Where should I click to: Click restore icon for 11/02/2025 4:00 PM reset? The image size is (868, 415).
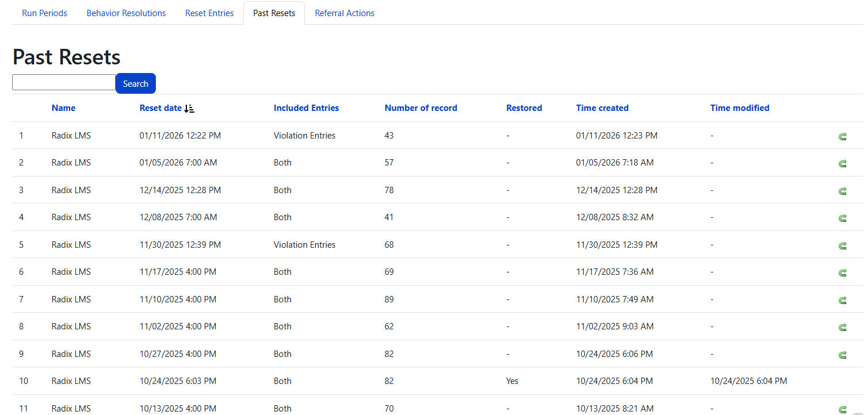click(x=843, y=327)
